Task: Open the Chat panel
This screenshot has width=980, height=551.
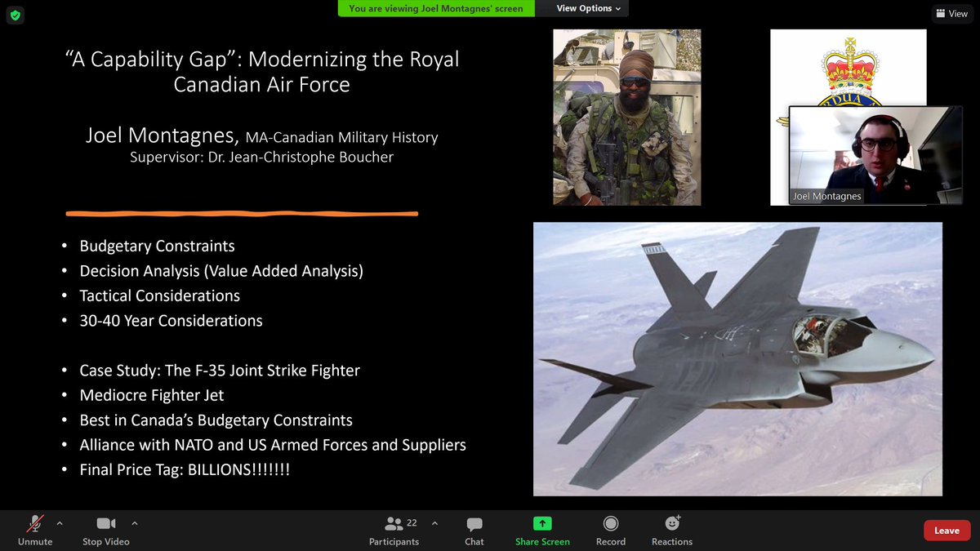Action: (x=474, y=531)
